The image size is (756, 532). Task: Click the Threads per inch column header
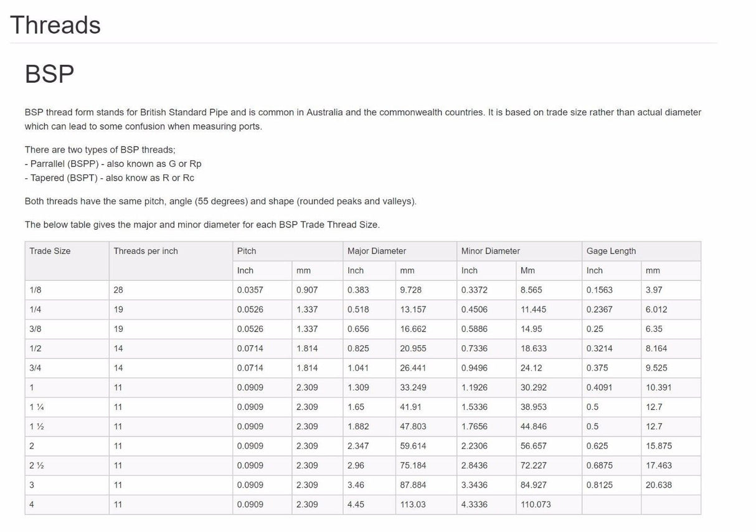pyautogui.click(x=146, y=251)
